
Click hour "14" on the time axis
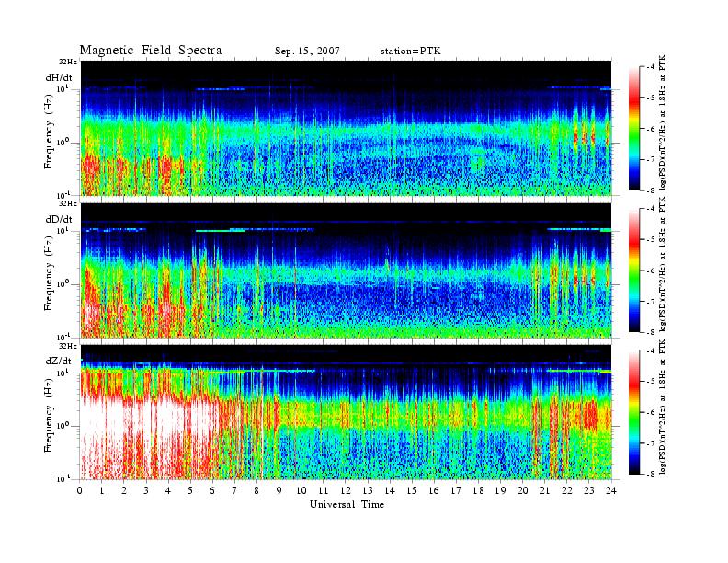pyautogui.click(x=390, y=490)
